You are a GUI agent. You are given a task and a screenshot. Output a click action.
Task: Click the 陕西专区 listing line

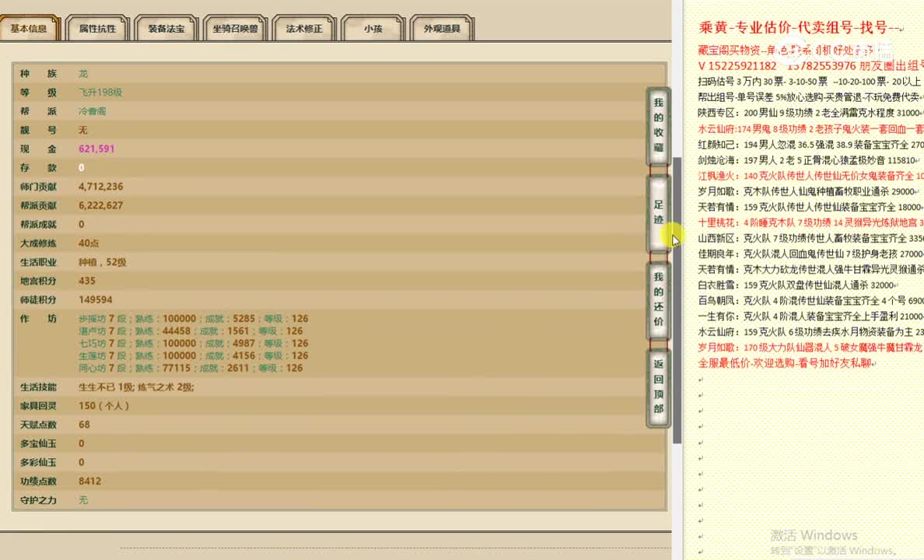(811, 113)
